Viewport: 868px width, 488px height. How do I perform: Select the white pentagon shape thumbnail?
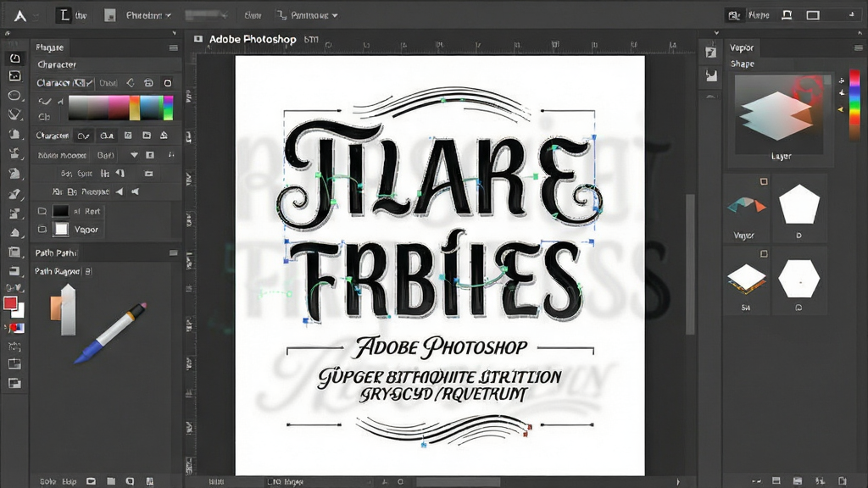(x=798, y=204)
